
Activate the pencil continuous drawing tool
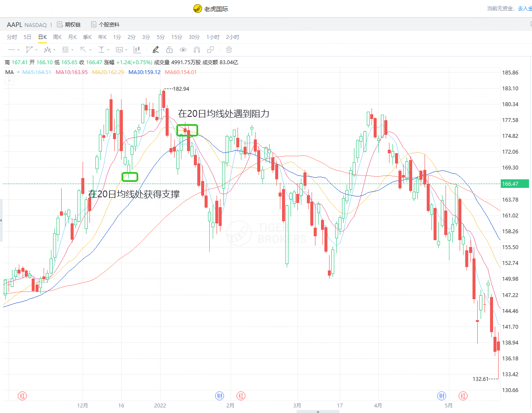pos(156,50)
